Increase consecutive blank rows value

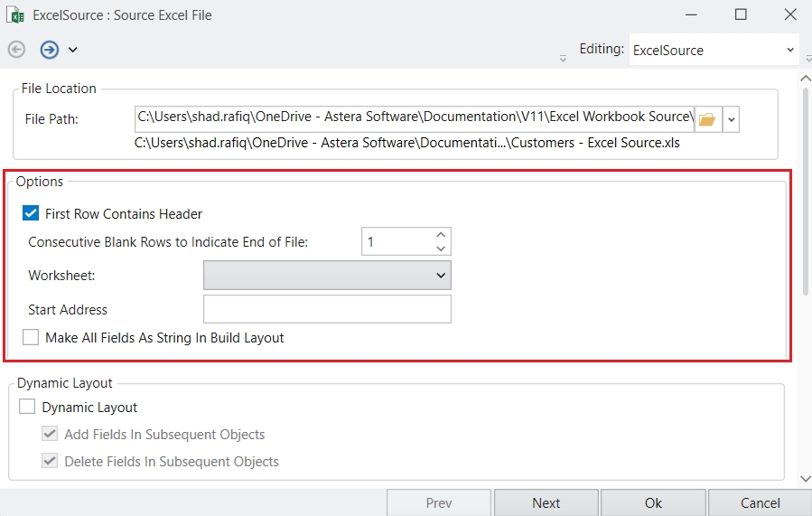tap(441, 235)
